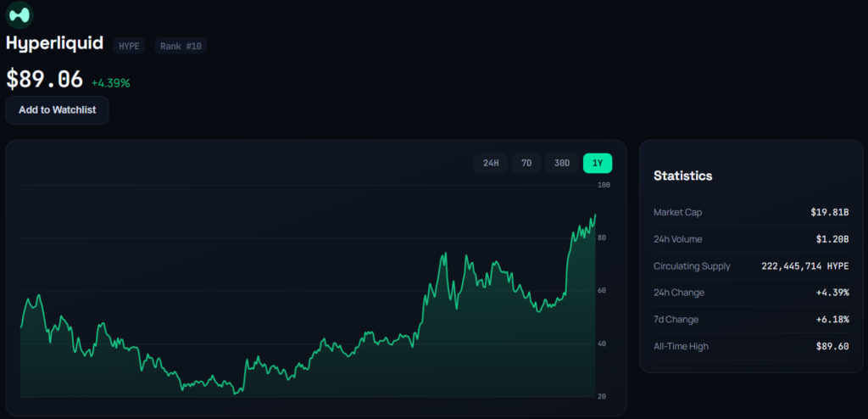Click the 24h Volume label

click(677, 239)
